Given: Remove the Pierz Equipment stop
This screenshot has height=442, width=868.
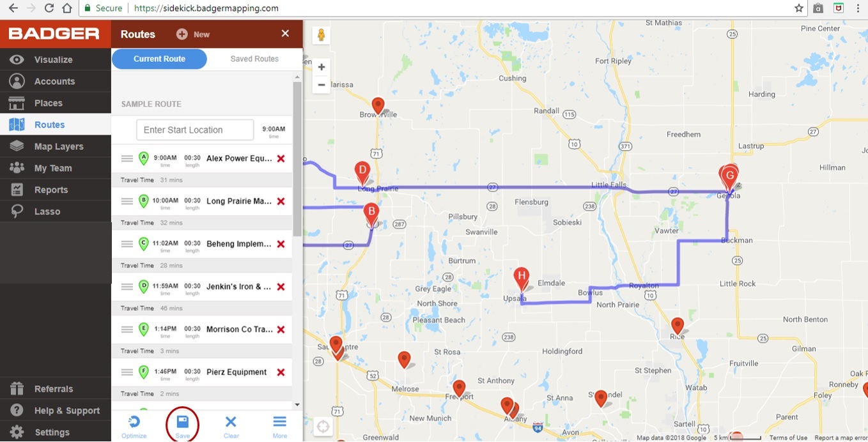Looking at the screenshot, I should click(281, 372).
